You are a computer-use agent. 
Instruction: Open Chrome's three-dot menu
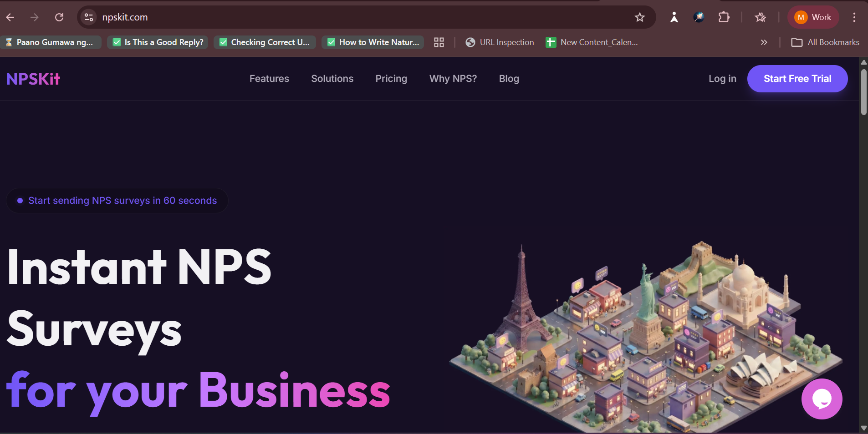point(854,17)
